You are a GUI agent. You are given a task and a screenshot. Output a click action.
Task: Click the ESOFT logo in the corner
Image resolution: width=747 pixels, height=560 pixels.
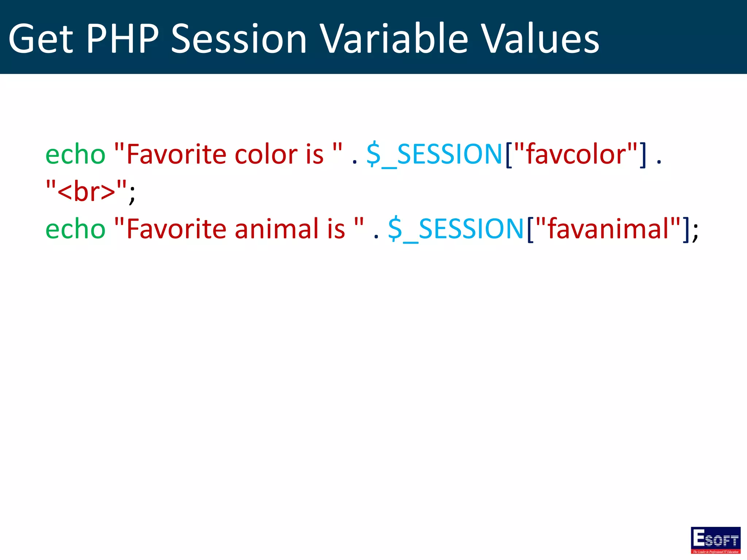tap(715, 540)
